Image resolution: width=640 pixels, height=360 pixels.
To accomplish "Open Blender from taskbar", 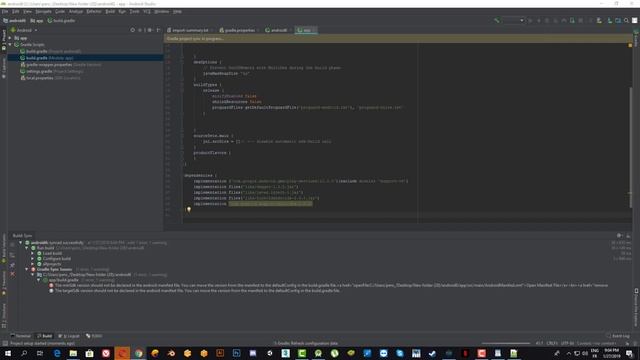I will click(171, 353).
